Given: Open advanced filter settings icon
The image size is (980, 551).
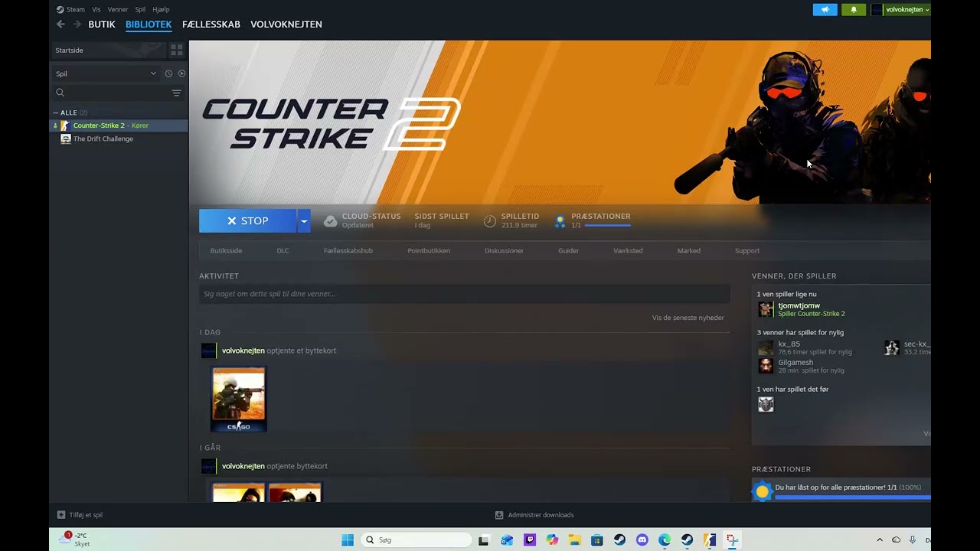Looking at the screenshot, I should 177,93.
